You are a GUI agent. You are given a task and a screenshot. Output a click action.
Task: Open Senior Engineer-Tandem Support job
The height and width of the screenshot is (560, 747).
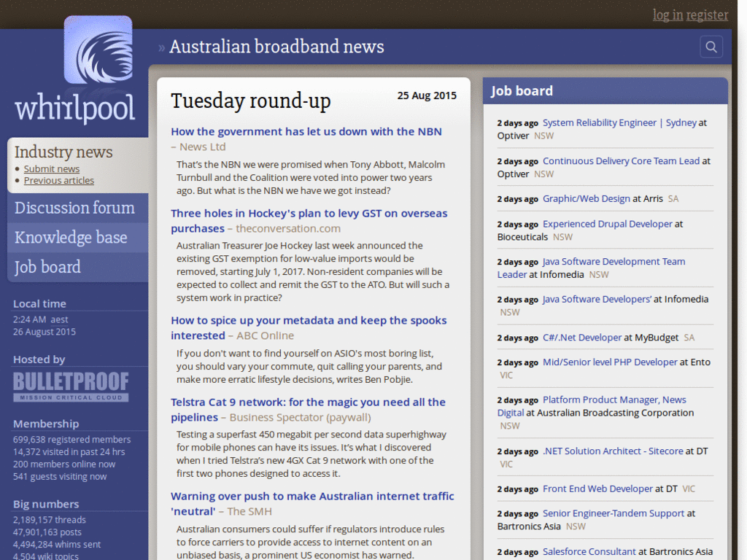613,513
